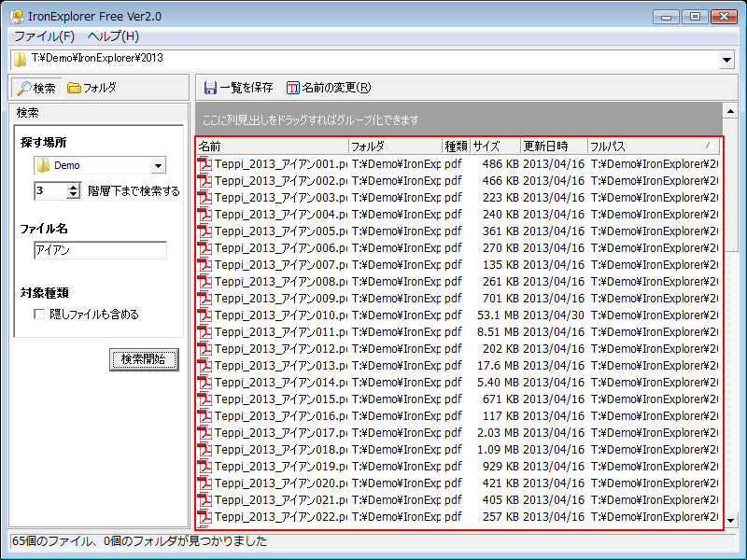
Task: Click 一覧を保存 save list button
Action: tap(238, 88)
